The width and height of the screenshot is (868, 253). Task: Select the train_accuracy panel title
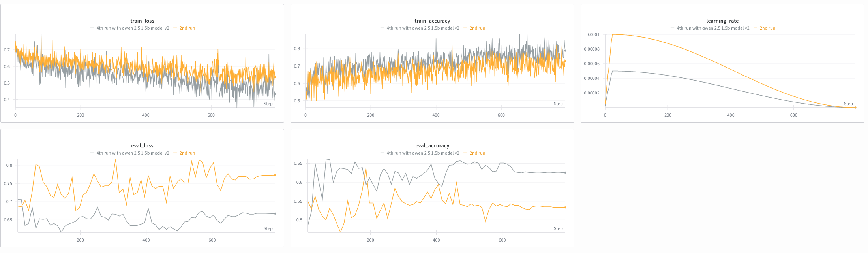[x=432, y=21]
